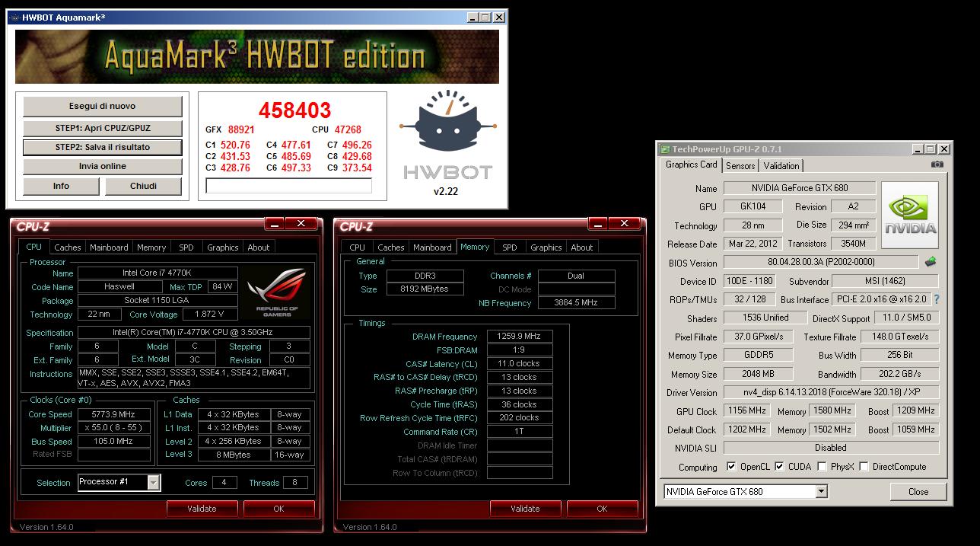Viewport: 980px width, 546px height.
Task: Switch to the Sensors tab in GPU-Z
Action: (x=740, y=165)
